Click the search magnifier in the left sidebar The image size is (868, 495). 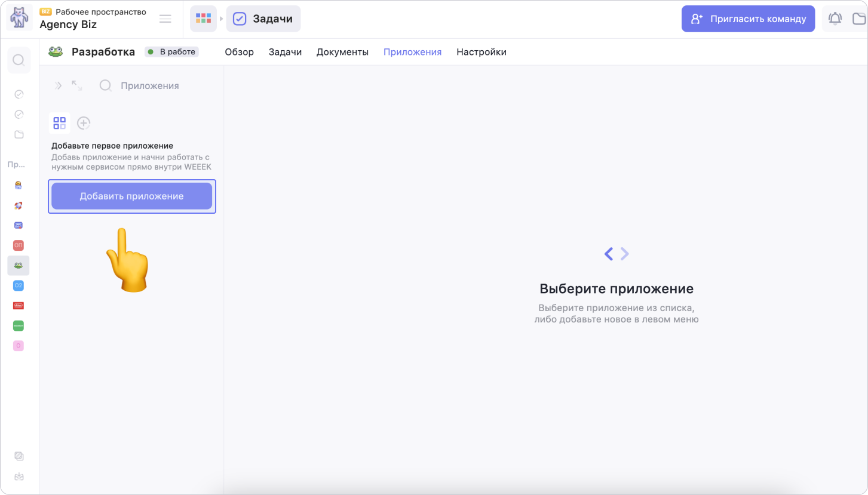pyautogui.click(x=19, y=60)
